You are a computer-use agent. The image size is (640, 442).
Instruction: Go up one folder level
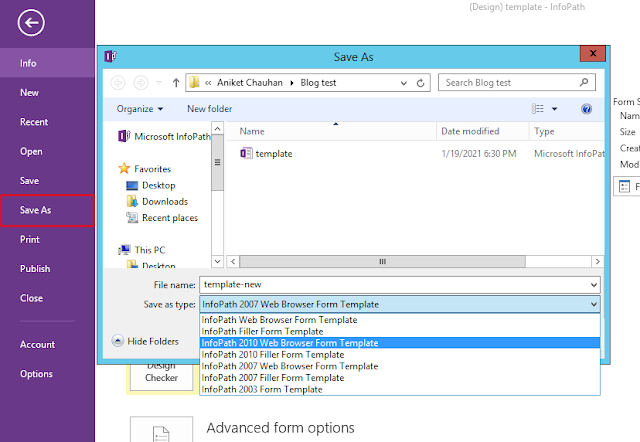click(176, 83)
